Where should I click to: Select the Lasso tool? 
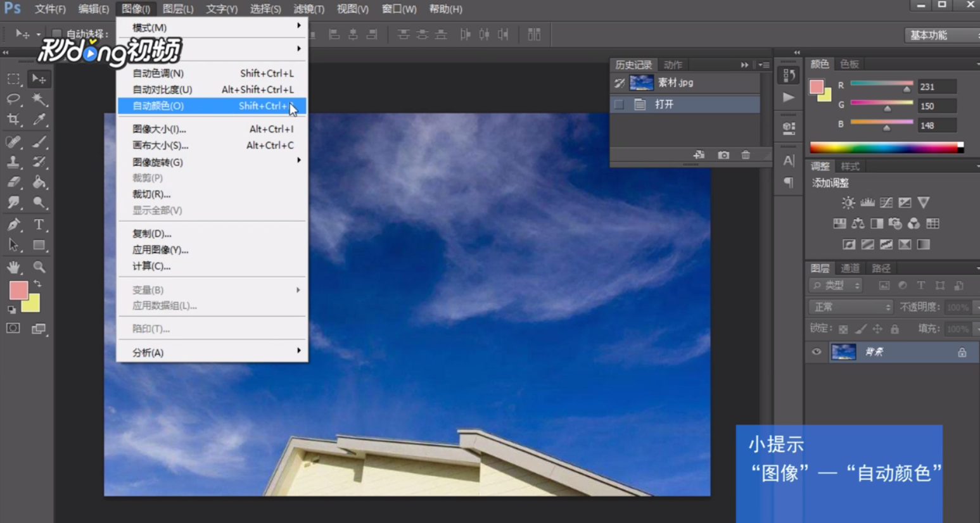coord(13,99)
